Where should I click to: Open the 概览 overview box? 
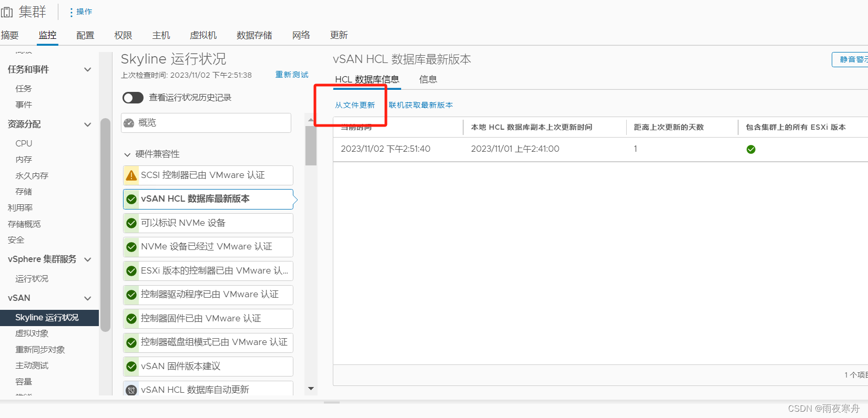(206, 123)
